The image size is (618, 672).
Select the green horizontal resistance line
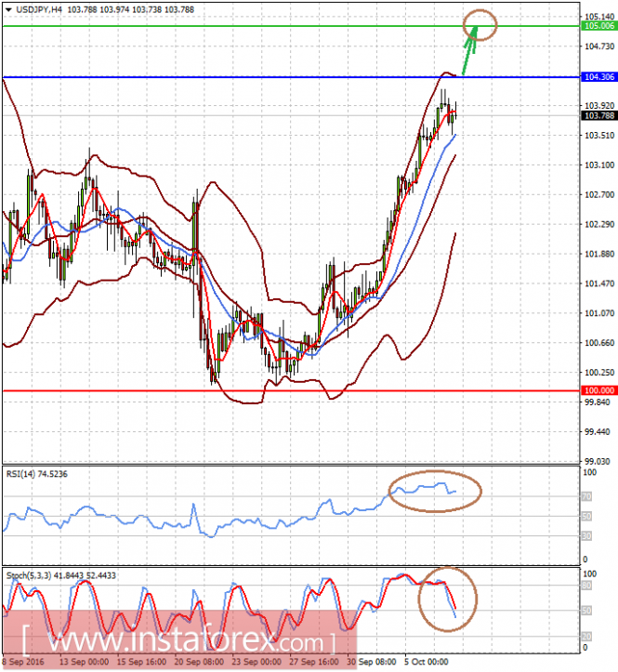(292, 26)
